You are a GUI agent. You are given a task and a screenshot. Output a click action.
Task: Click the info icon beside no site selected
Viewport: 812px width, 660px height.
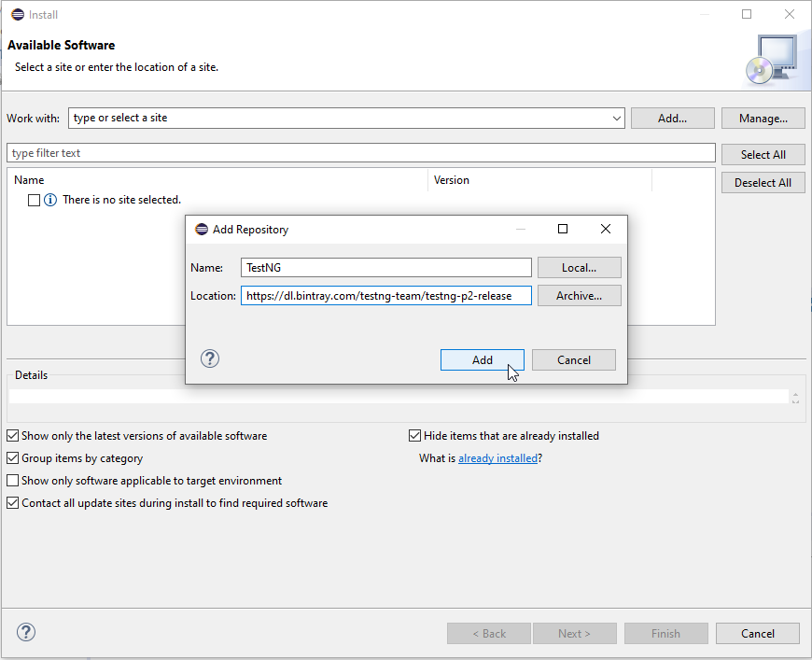pyautogui.click(x=50, y=200)
